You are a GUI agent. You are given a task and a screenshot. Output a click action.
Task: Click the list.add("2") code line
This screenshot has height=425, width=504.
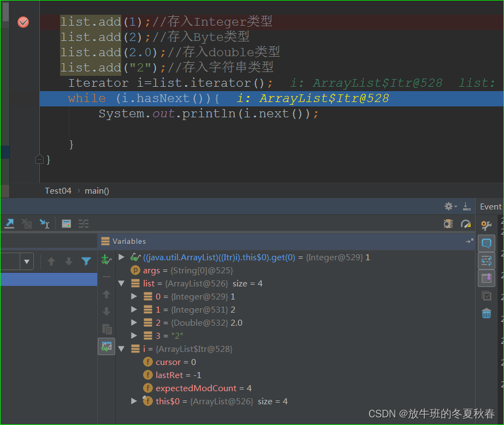coord(167,68)
